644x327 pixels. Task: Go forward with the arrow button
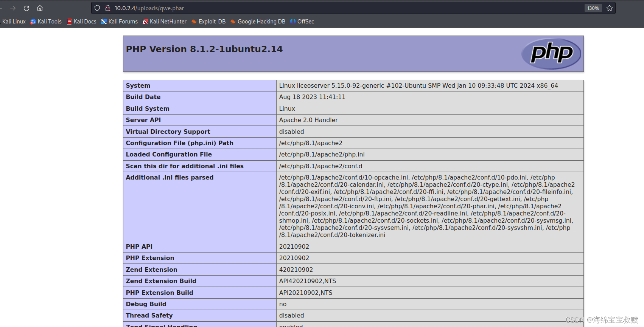(13, 8)
